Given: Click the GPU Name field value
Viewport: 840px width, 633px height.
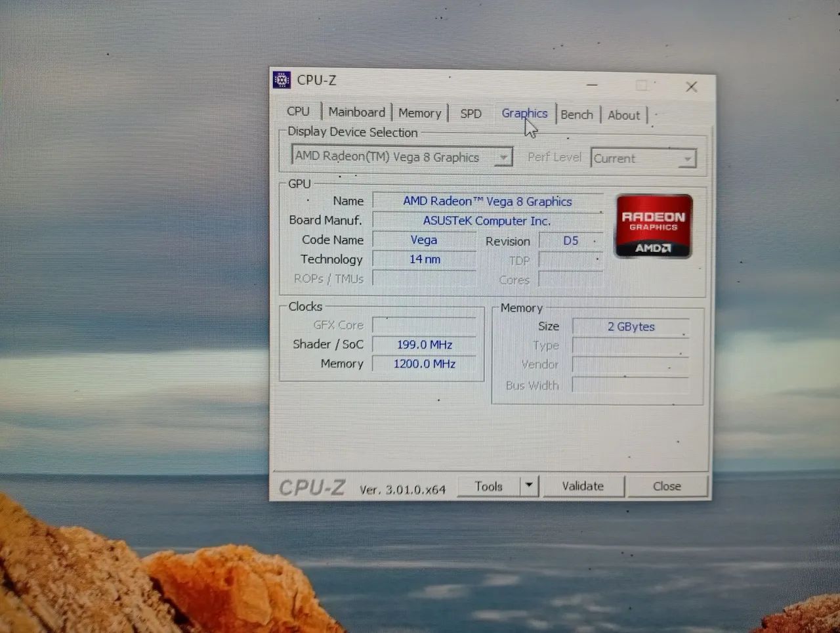Looking at the screenshot, I should point(488,201).
